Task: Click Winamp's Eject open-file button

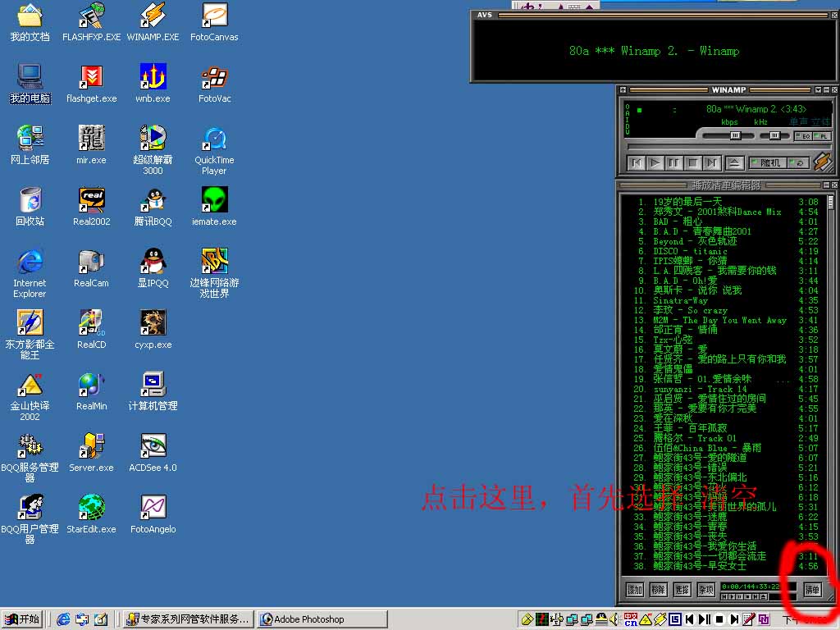Action: coord(734,163)
